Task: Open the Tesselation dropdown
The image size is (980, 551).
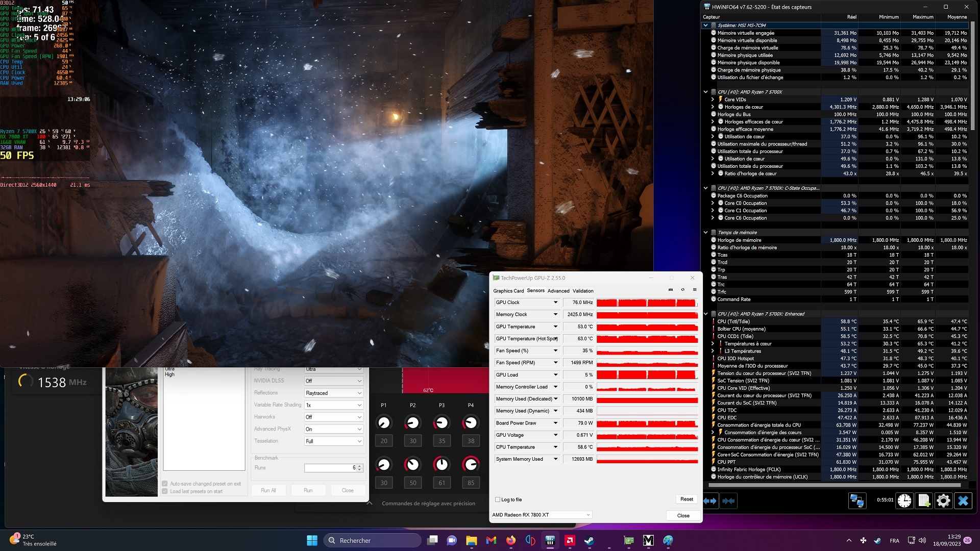Action: tap(334, 441)
